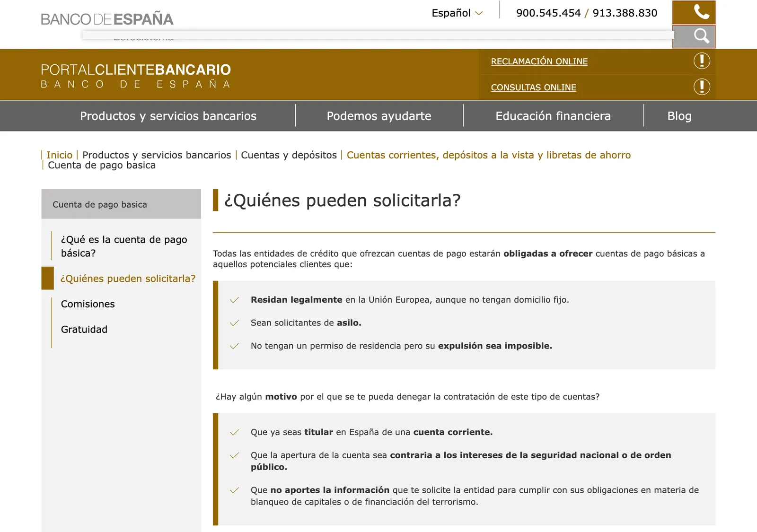757x532 pixels.
Task: Click the seguridad nacional o orden público item
Action: pos(461,461)
